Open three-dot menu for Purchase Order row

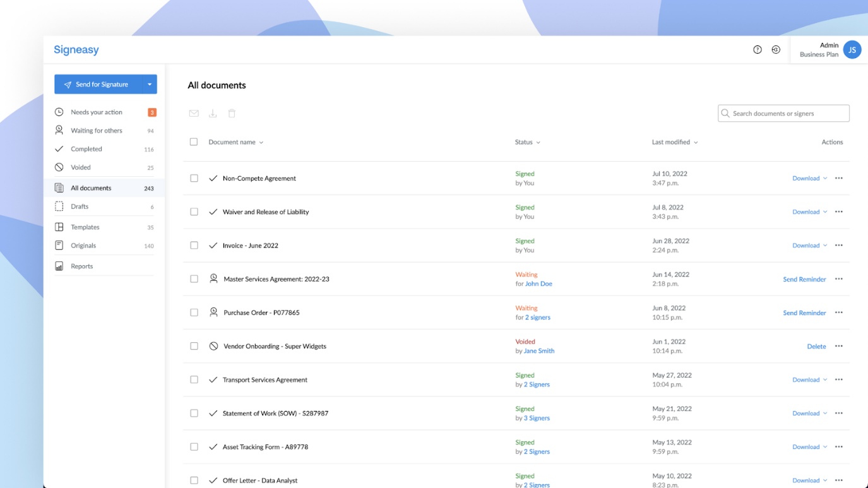(x=839, y=312)
